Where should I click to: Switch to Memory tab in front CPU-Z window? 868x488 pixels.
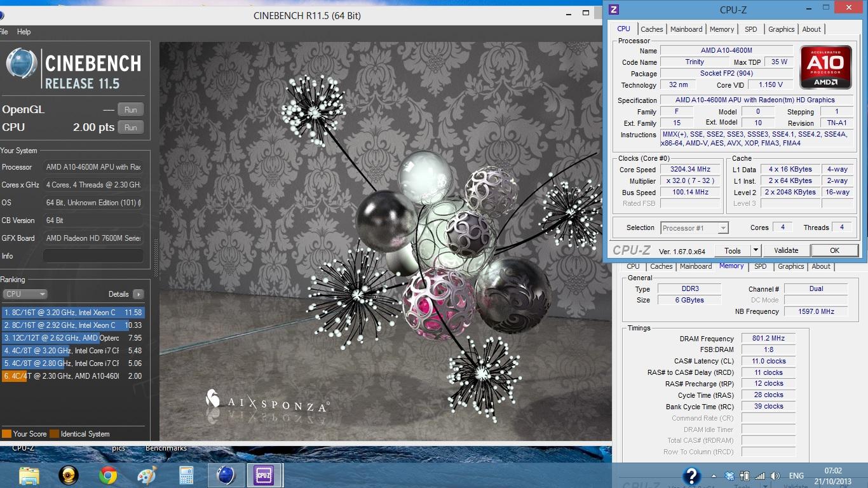click(722, 29)
